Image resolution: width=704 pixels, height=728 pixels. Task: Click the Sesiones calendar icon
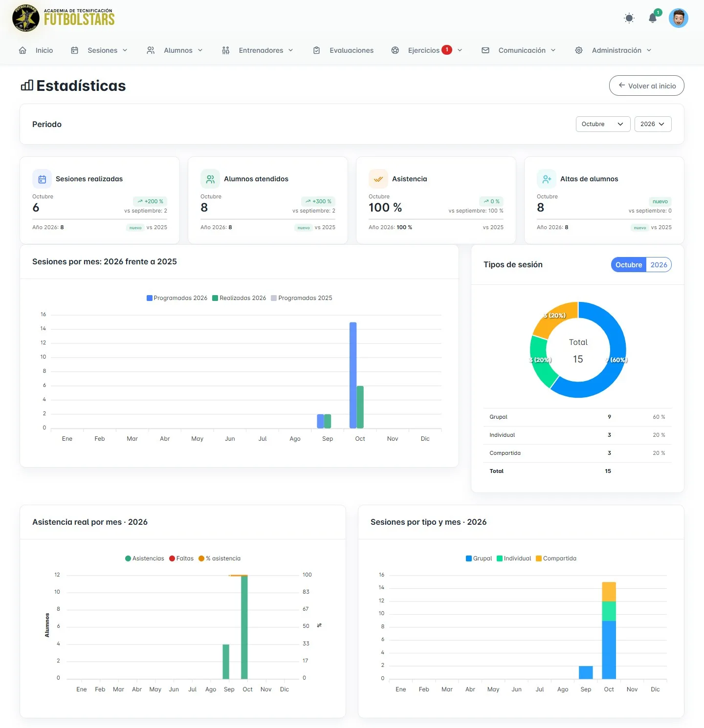[75, 50]
